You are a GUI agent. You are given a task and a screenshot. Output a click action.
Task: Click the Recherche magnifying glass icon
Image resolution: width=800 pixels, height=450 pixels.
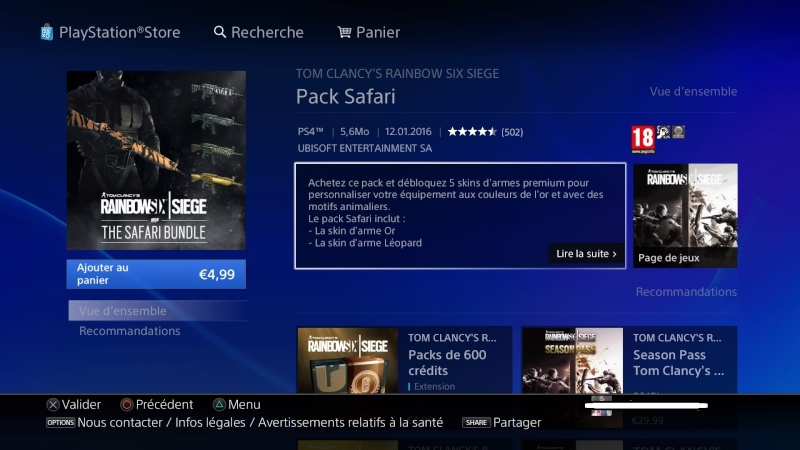click(219, 32)
